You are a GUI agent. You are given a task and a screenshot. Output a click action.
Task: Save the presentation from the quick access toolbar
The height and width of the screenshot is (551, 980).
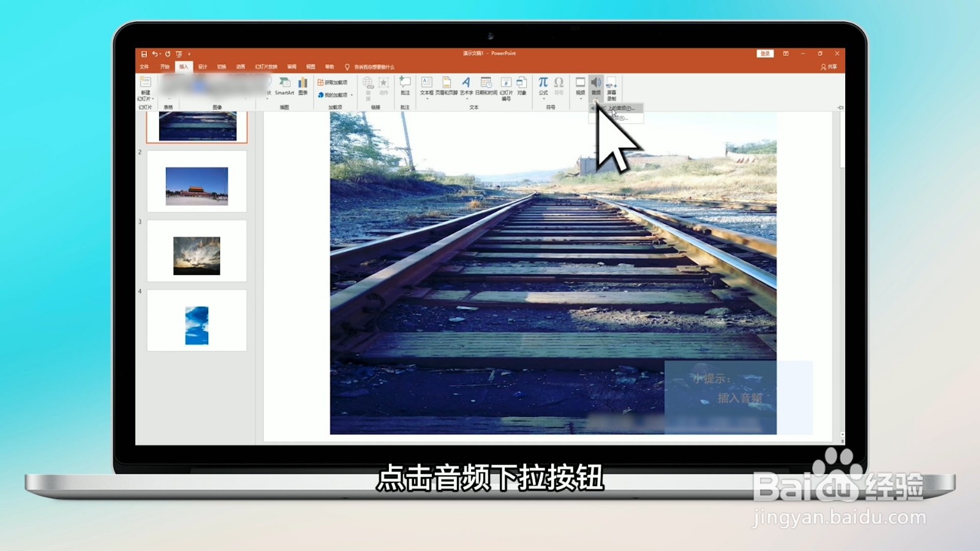click(144, 54)
